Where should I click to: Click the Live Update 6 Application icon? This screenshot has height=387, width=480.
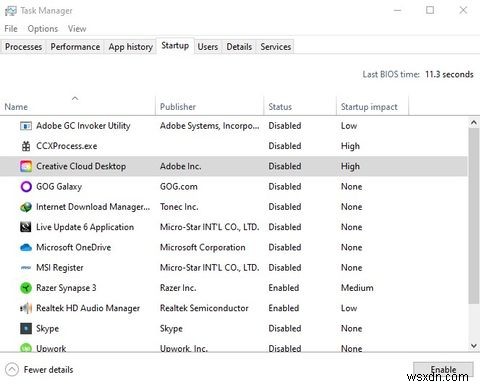click(26, 227)
